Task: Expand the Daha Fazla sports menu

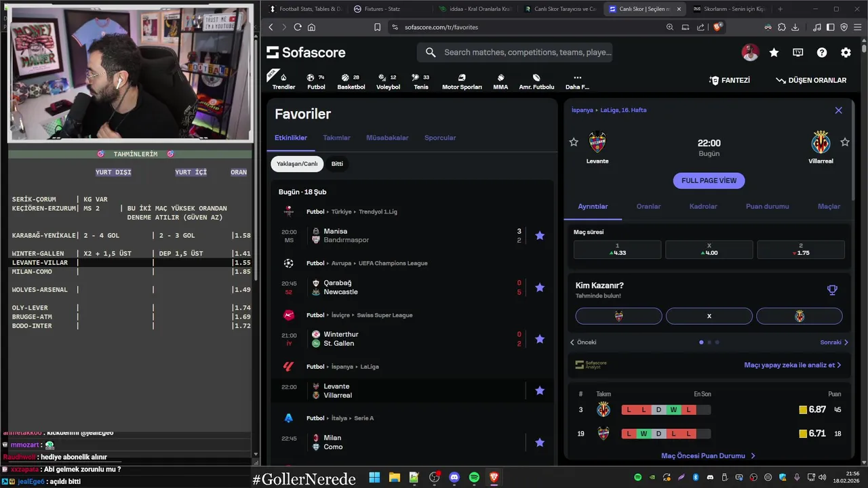Action: click(x=577, y=81)
